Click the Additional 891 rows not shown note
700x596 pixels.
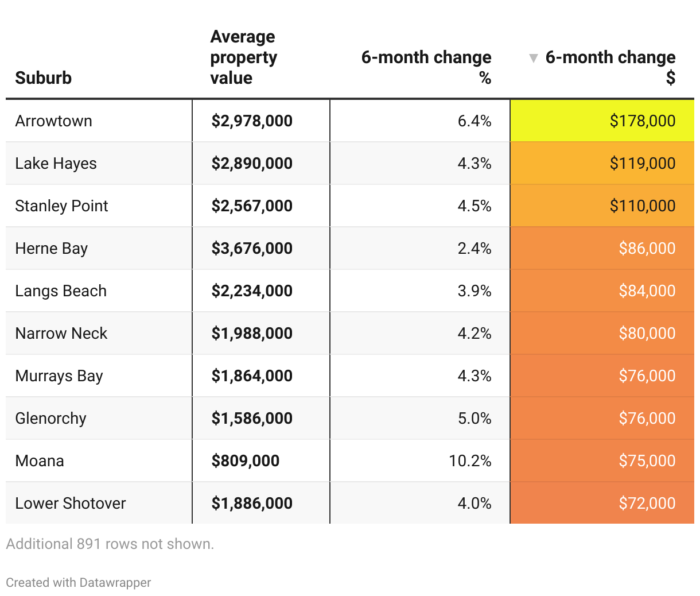(110, 544)
